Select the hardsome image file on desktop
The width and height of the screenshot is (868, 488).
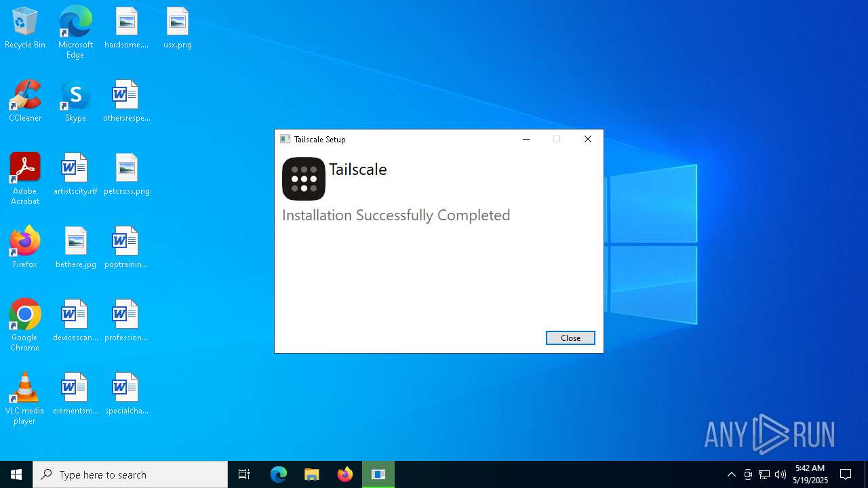pyautogui.click(x=126, y=28)
